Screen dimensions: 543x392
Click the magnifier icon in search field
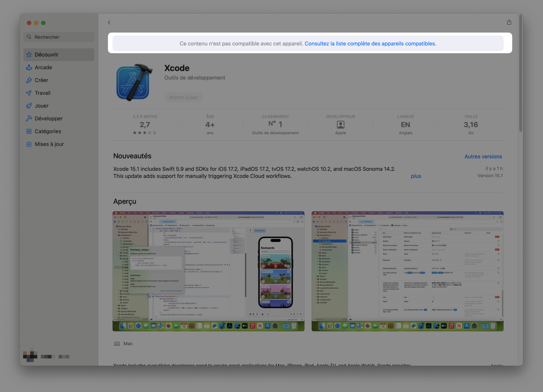pyautogui.click(x=29, y=37)
